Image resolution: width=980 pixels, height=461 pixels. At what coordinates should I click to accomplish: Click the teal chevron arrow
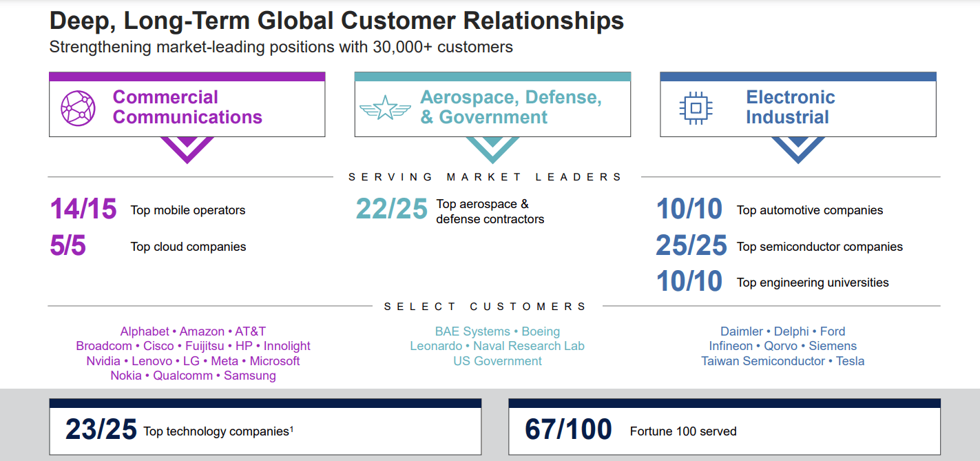coord(492,149)
